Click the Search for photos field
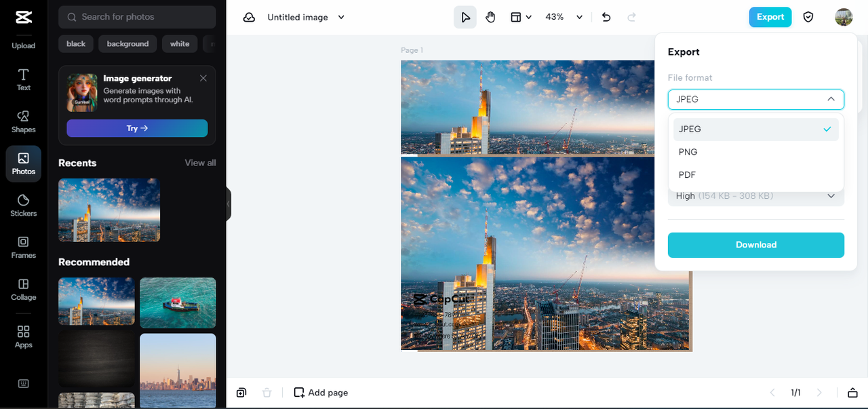Viewport: 868px width, 409px height. pos(137,17)
